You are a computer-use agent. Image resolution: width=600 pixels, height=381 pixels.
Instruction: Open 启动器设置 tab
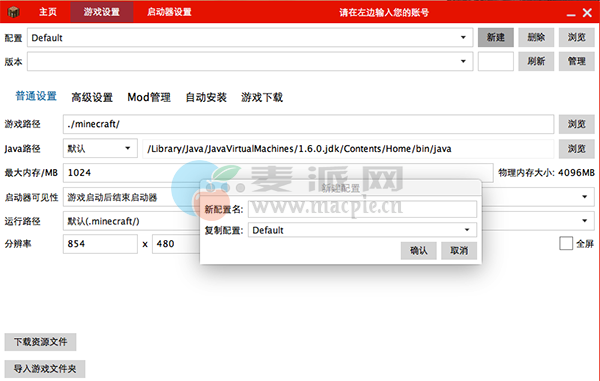(x=170, y=12)
